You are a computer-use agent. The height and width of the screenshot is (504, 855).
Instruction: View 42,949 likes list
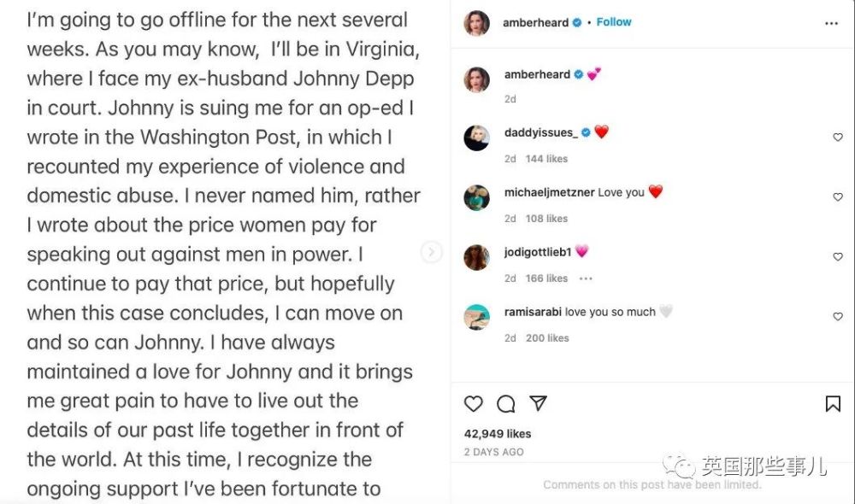498,434
